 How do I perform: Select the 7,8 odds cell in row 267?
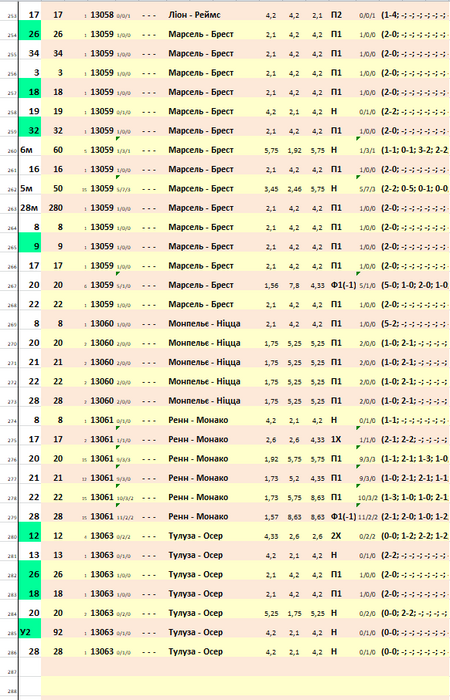click(294, 285)
